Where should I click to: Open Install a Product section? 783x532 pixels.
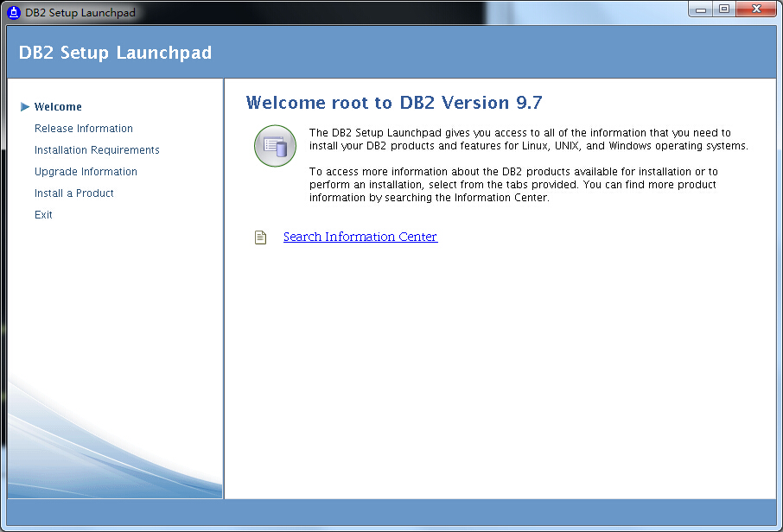[x=74, y=193]
